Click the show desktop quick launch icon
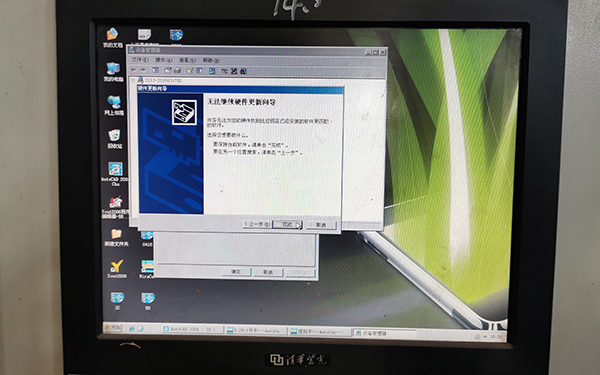 (140, 328)
